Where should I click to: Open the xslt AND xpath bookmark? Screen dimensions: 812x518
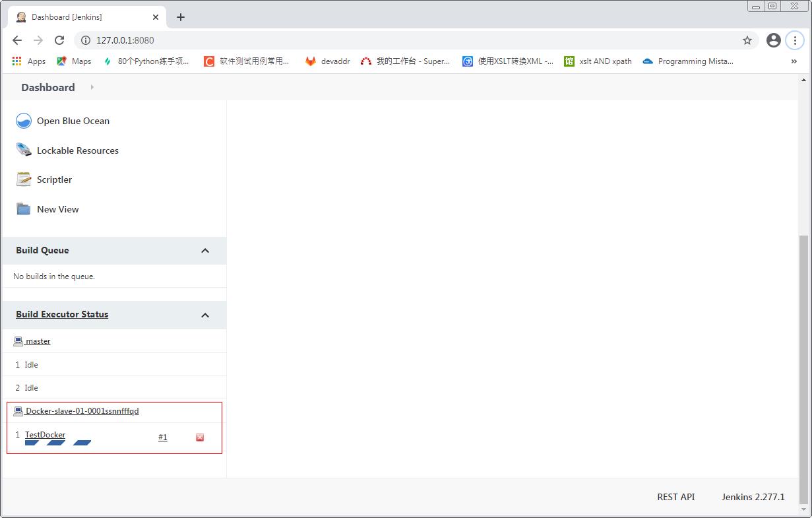point(598,61)
